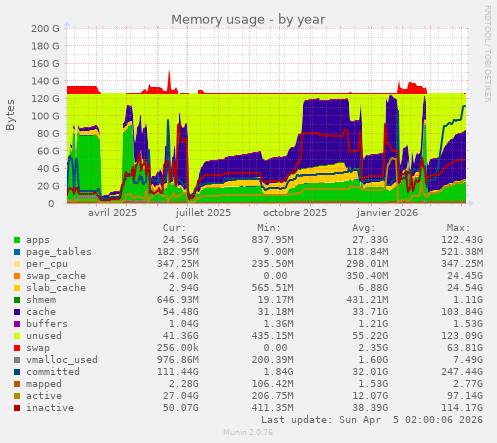Viewport: 497px width, 443px height.
Task: Click the committed navy legend swatch
Action: (x=17, y=372)
